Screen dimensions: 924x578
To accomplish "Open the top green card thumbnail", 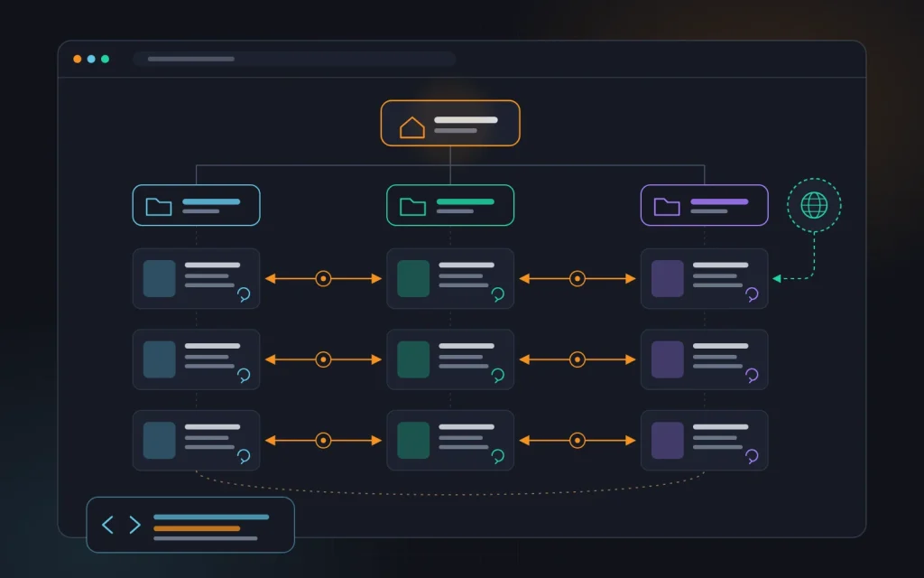I will click(413, 278).
